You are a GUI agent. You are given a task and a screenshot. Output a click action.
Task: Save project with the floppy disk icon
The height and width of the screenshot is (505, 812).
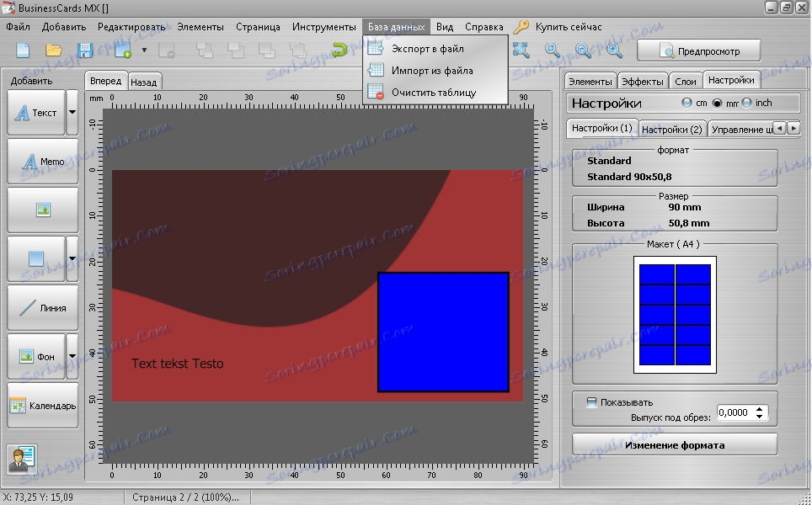[85, 50]
